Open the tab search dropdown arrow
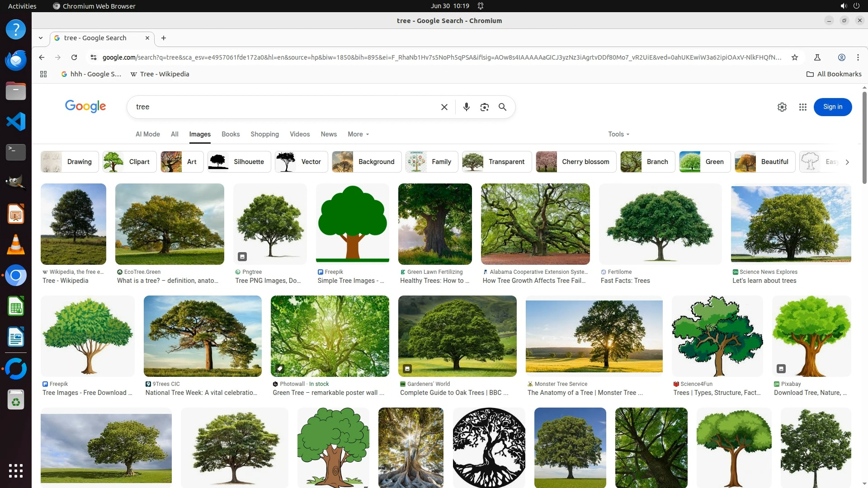Screen dimensions: 868x488 click(41, 38)
